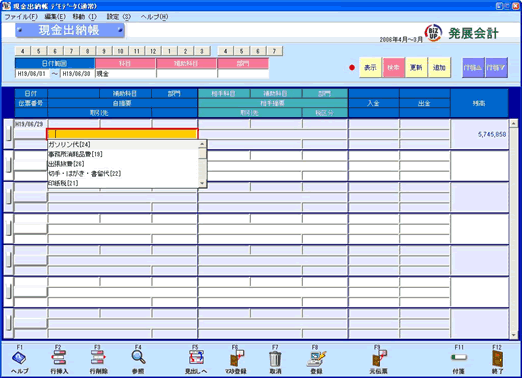Click the F8 登録 register icon

(x=316, y=358)
